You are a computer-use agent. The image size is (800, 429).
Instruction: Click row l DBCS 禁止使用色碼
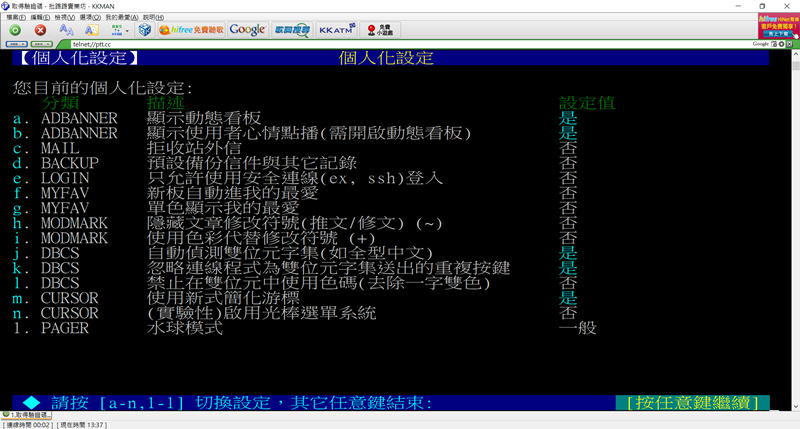coord(295,283)
